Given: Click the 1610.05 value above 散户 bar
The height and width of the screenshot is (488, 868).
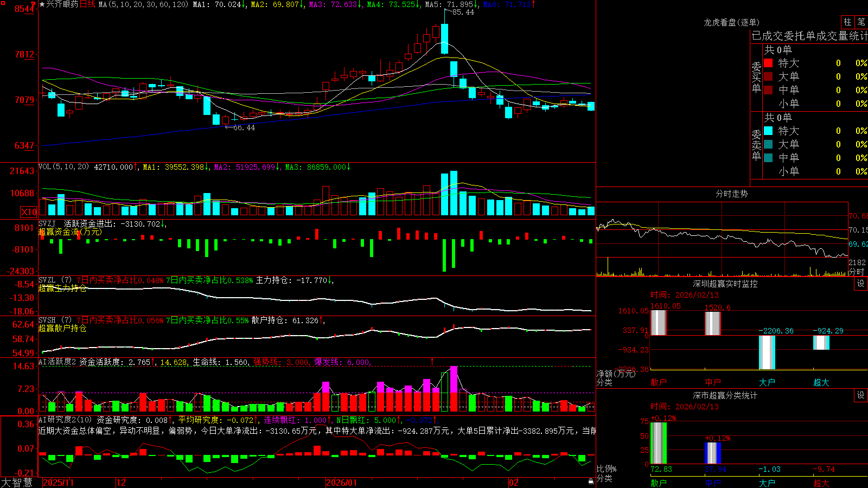Looking at the screenshot, I should click(x=665, y=306).
